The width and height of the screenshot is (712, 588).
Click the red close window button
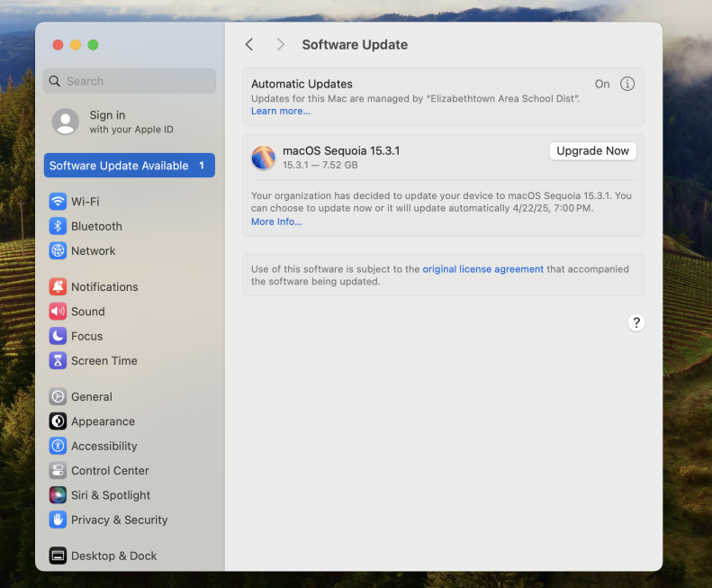click(58, 45)
